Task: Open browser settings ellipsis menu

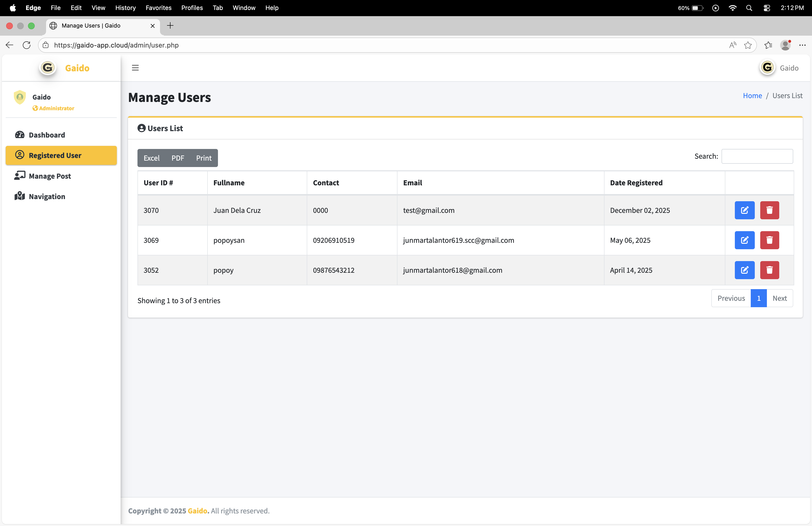Action: [x=802, y=45]
